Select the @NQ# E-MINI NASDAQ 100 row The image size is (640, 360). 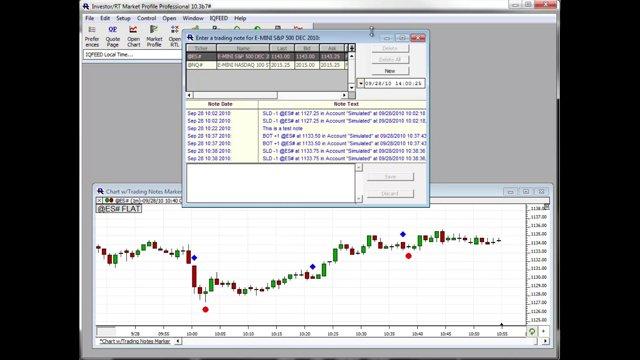click(x=267, y=65)
